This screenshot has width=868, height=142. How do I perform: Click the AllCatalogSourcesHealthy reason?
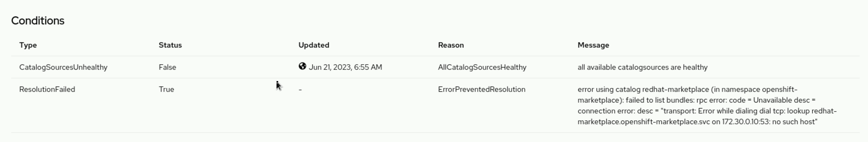pyautogui.click(x=482, y=67)
